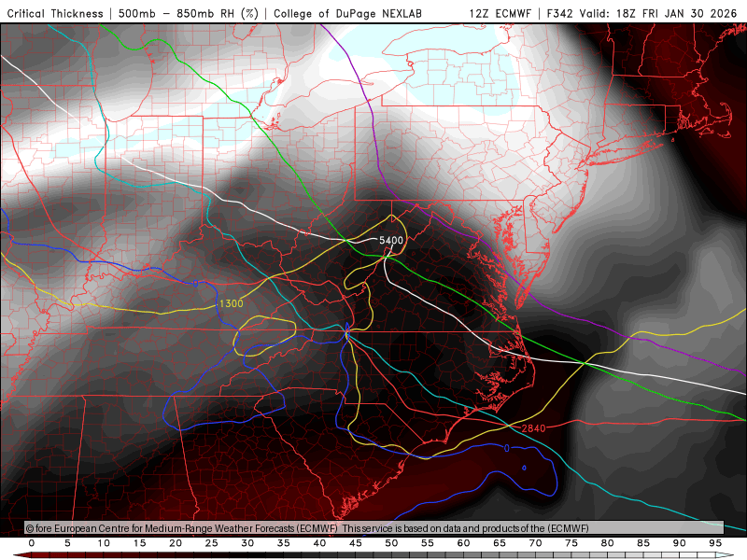The image size is (747, 560).
Task: Click the blue "0" contour label over the ocean
Action: [x=506, y=448]
